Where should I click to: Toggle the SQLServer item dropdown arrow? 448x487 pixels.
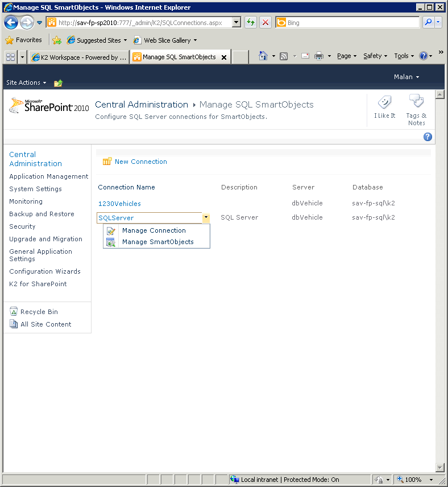[206, 218]
